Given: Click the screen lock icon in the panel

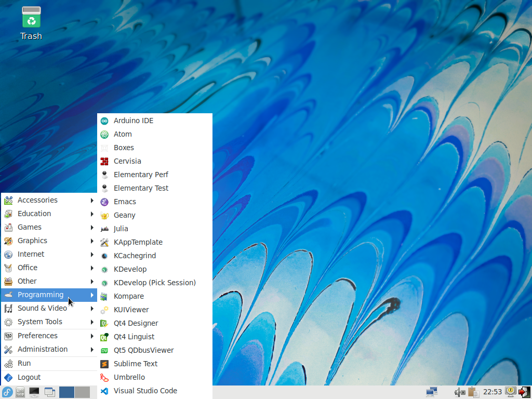Looking at the screenshot, I should [x=511, y=392].
